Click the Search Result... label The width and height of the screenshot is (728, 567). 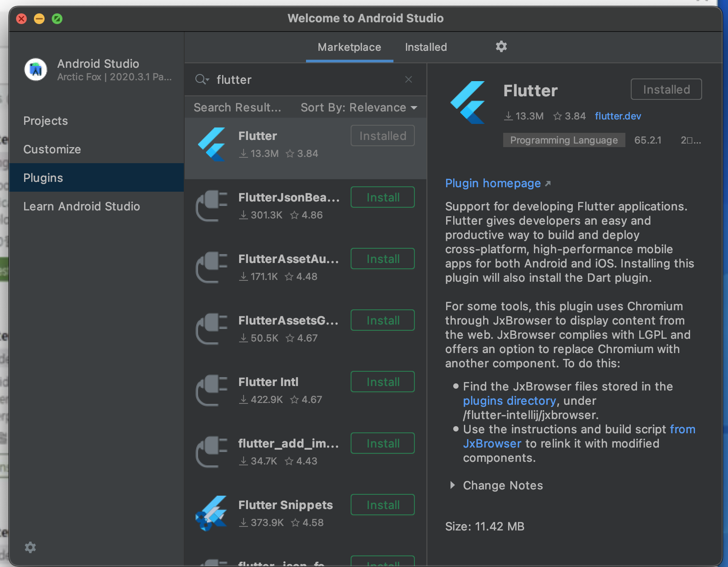(237, 107)
